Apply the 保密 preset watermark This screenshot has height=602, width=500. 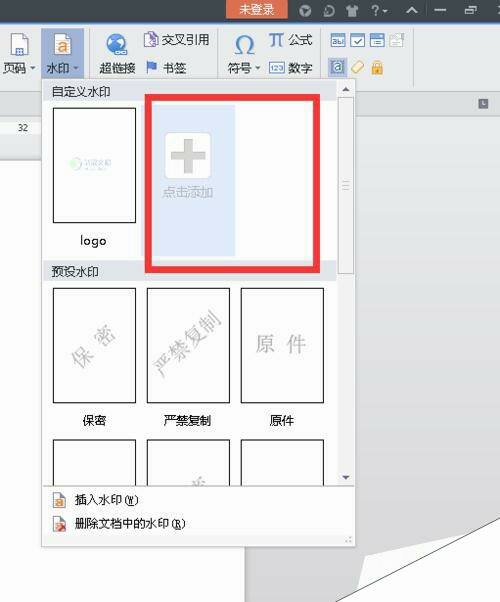pyautogui.click(x=94, y=346)
